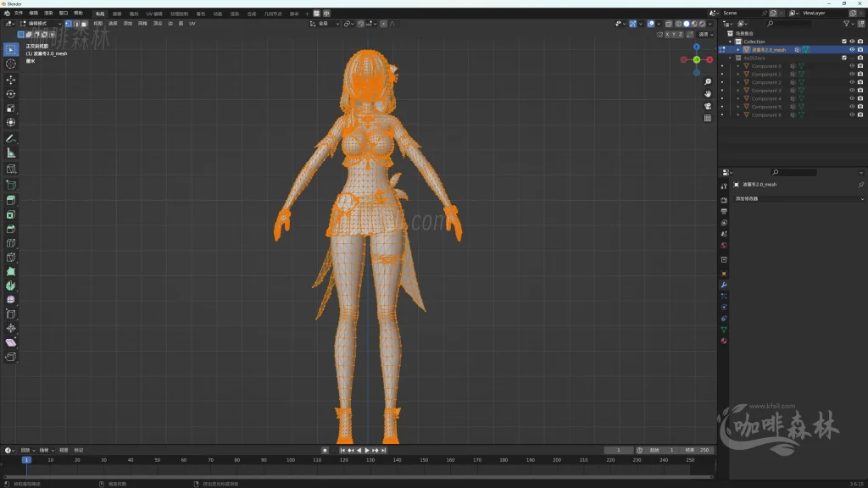This screenshot has height=488, width=868.
Task: Click the blue Z axis gizmo ball
Action: pyautogui.click(x=697, y=47)
